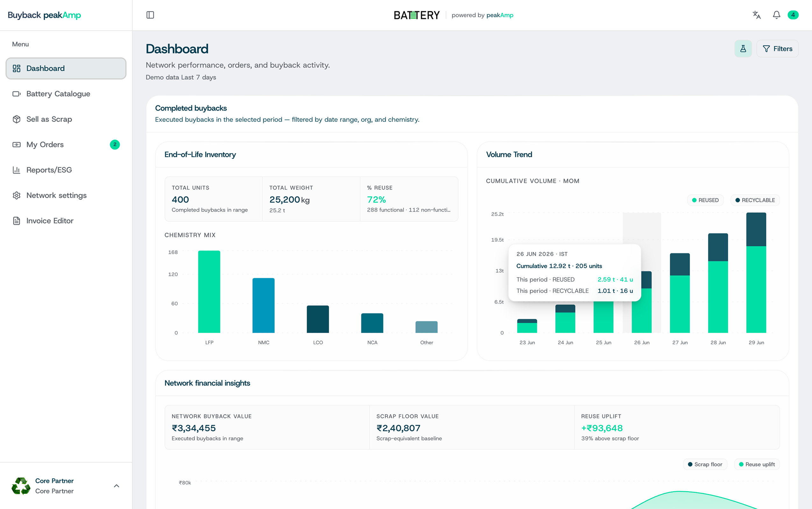Click the Sell as Scrap box icon
Screen dimensions: 812x509
pos(17,119)
